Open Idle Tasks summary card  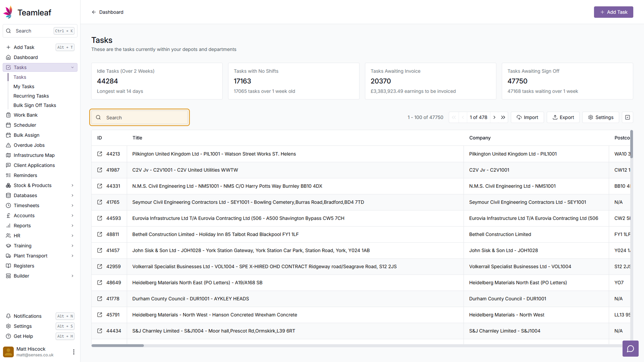pos(157,81)
